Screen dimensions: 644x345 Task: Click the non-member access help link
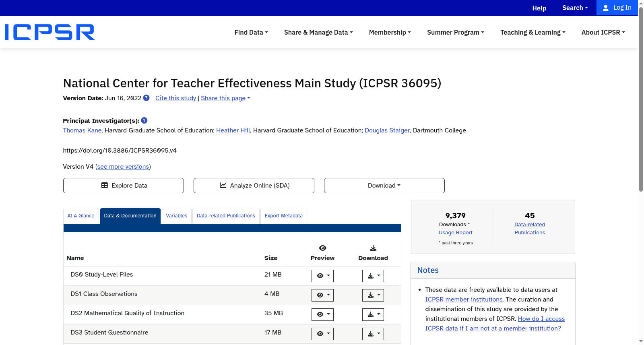pyautogui.click(x=495, y=324)
